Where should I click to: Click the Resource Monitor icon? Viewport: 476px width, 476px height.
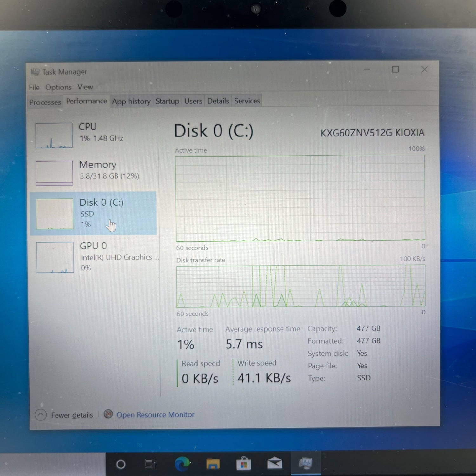tap(108, 414)
